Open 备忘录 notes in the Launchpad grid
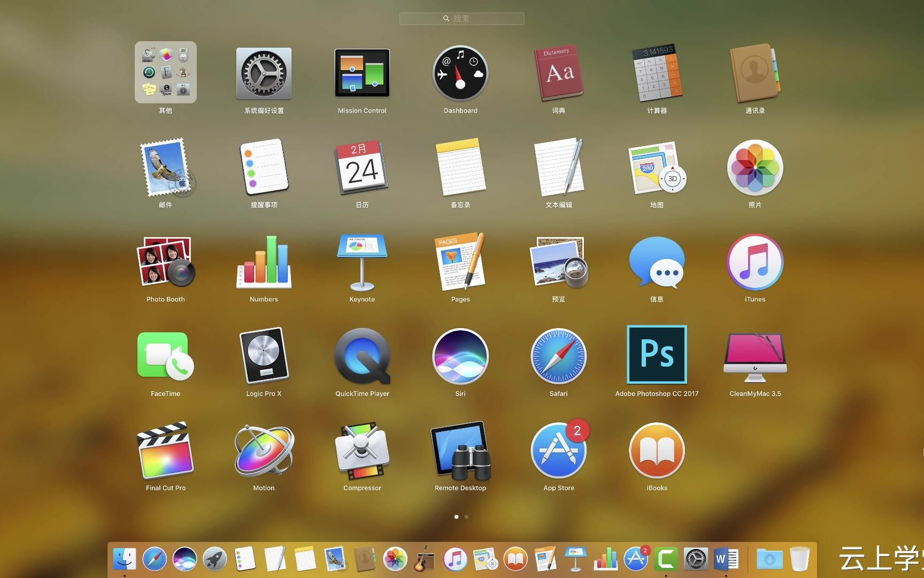The width and height of the screenshot is (924, 578). (460, 168)
